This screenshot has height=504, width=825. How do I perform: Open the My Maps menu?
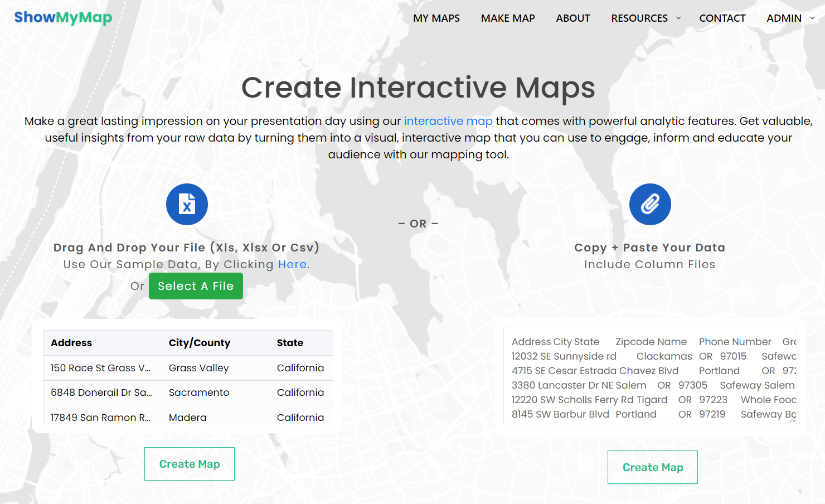pyautogui.click(x=436, y=18)
